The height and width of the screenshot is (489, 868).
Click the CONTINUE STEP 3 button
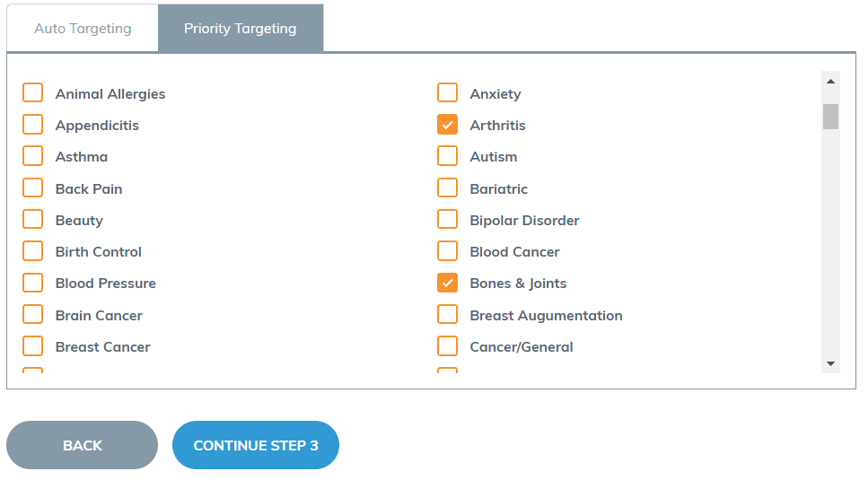pyautogui.click(x=256, y=445)
